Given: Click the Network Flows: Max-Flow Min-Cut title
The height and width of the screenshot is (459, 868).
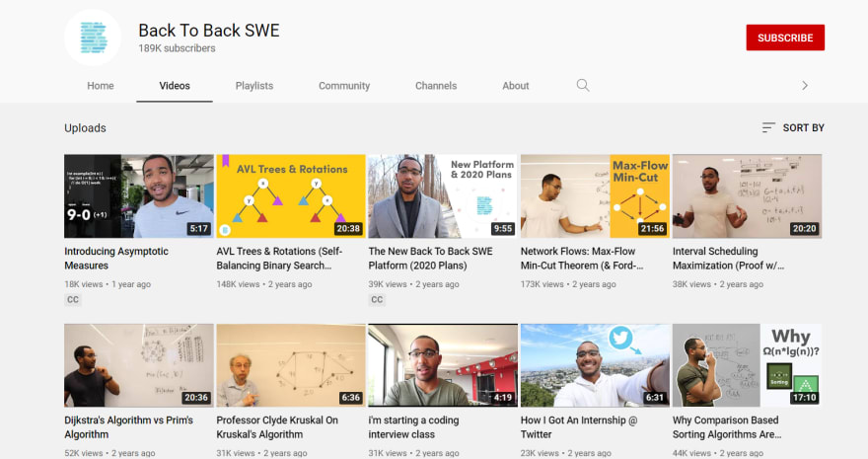Looking at the screenshot, I should pos(582,258).
